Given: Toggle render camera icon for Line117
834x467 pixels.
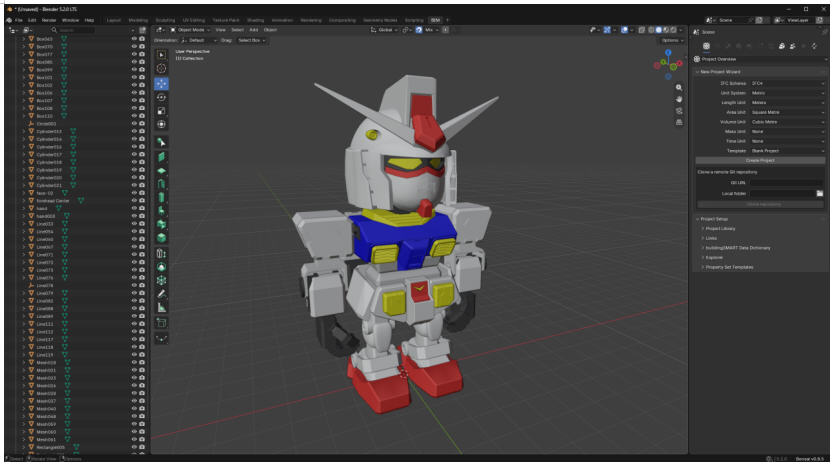Looking at the screenshot, I should tap(142, 339).
